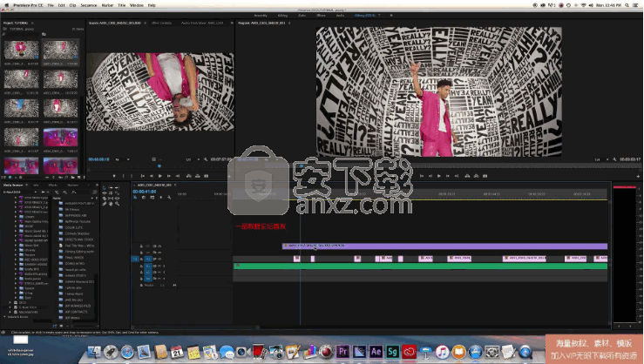644x364 pixels.
Task: Expand the Zach folder in Media Browser
Action: pyautogui.click(x=16, y=298)
